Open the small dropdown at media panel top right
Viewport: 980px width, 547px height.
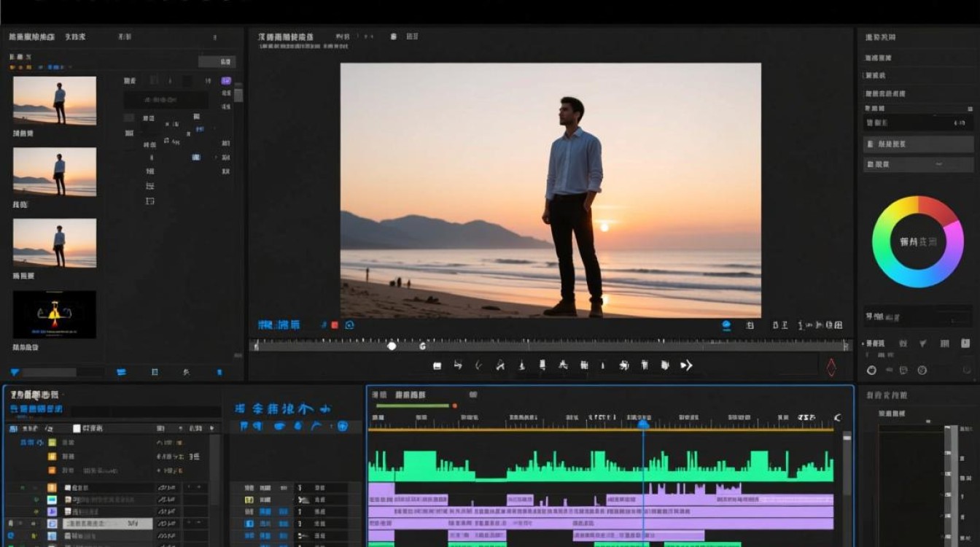tap(217, 62)
